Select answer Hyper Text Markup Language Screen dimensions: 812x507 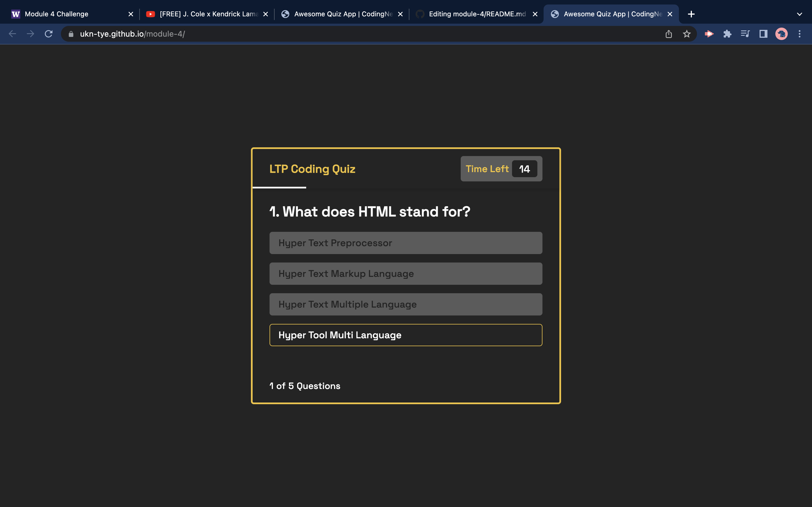coord(405,273)
